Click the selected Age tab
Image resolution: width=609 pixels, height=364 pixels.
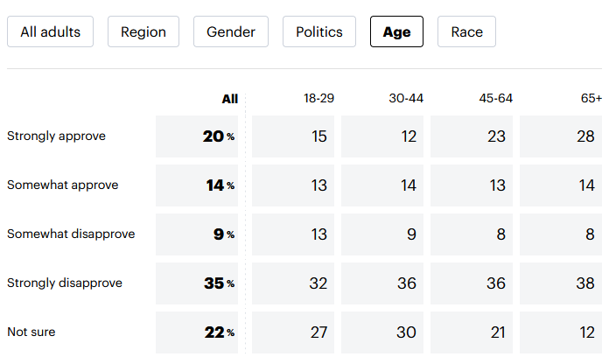pos(396,32)
